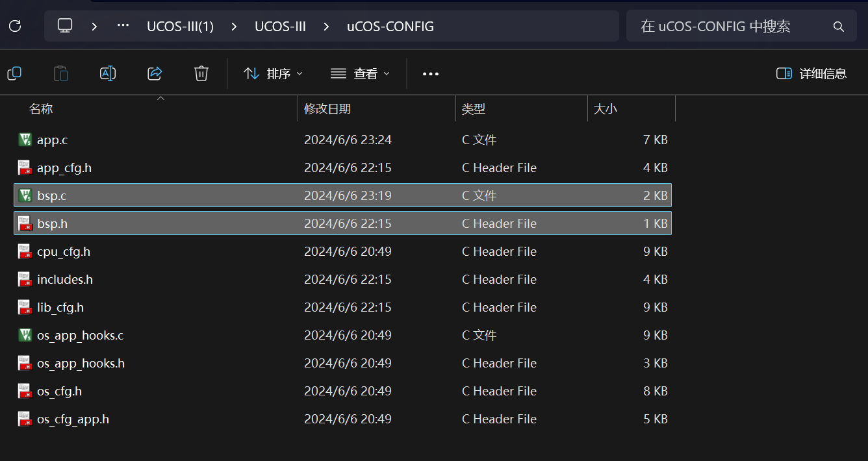Viewport: 868px width, 461px height.
Task: Select the file name os_cfg.h
Action: tap(59, 392)
